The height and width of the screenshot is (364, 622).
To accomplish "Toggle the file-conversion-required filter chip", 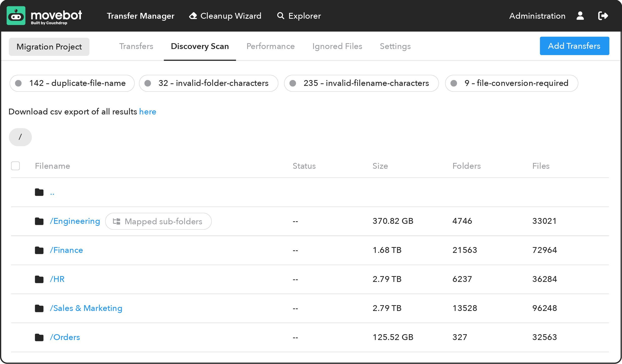I will pyautogui.click(x=511, y=83).
